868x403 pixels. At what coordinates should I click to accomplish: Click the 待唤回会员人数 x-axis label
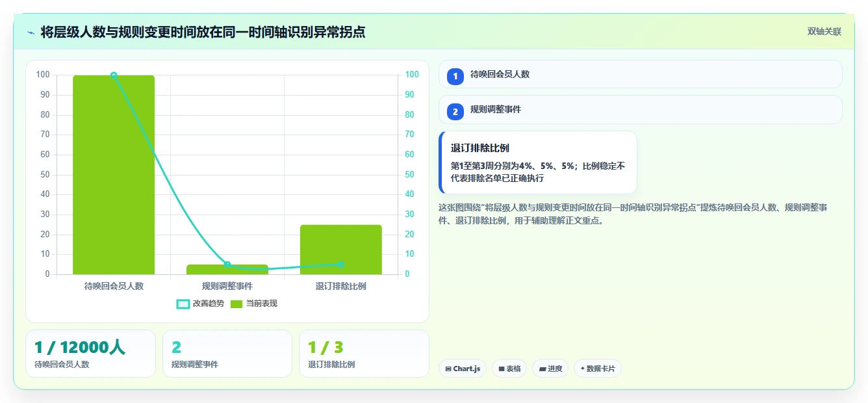tap(114, 286)
